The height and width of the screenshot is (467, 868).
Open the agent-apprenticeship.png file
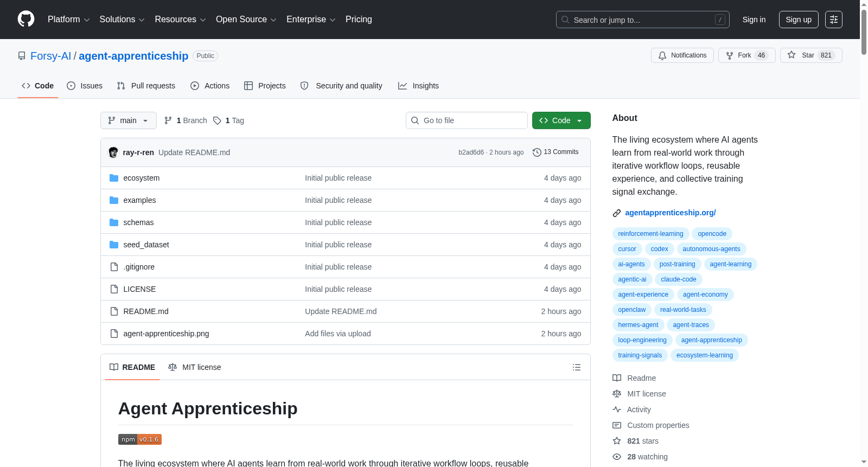(x=166, y=334)
